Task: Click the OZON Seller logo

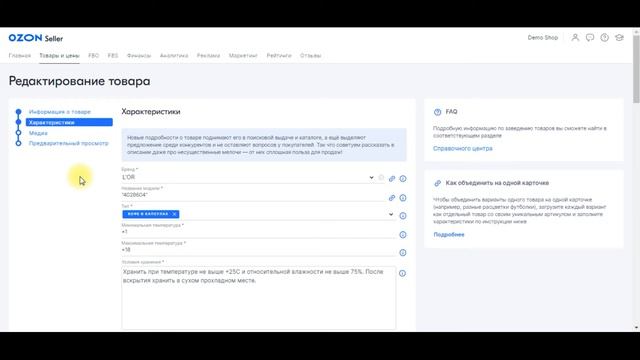Action: [x=36, y=38]
